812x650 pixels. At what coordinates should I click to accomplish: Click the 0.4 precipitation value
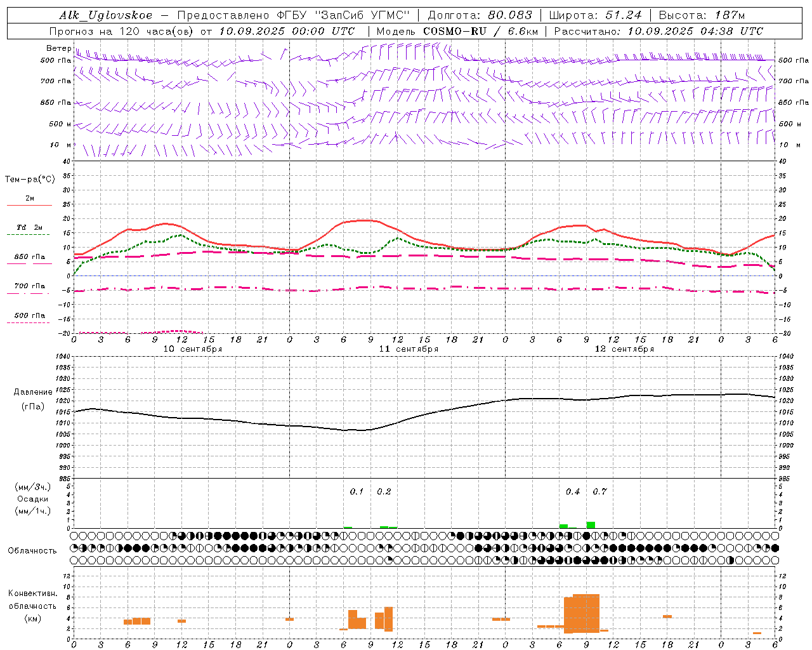(x=573, y=491)
